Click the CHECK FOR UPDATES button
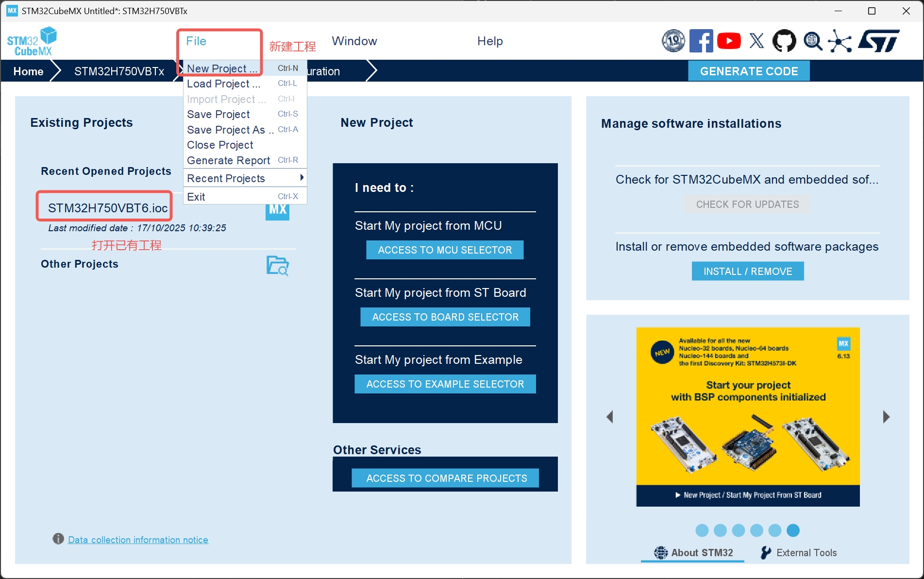924x579 pixels. point(747,204)
